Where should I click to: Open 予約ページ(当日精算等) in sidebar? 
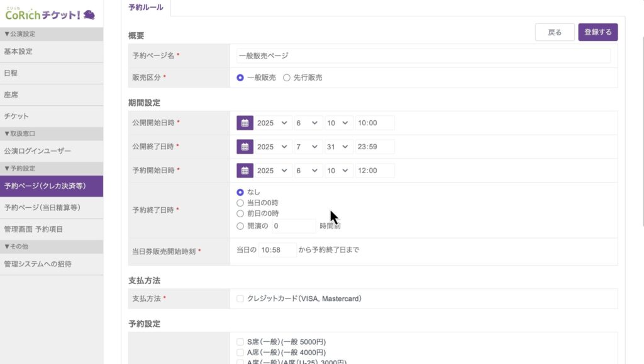52,207
